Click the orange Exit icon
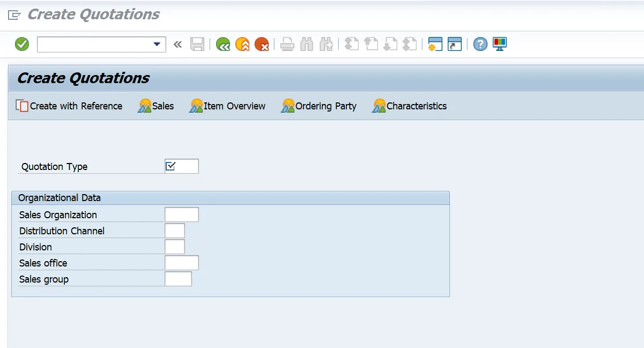Image resolution: width=644 pixels, height=348 pixels. pos(242,45)
